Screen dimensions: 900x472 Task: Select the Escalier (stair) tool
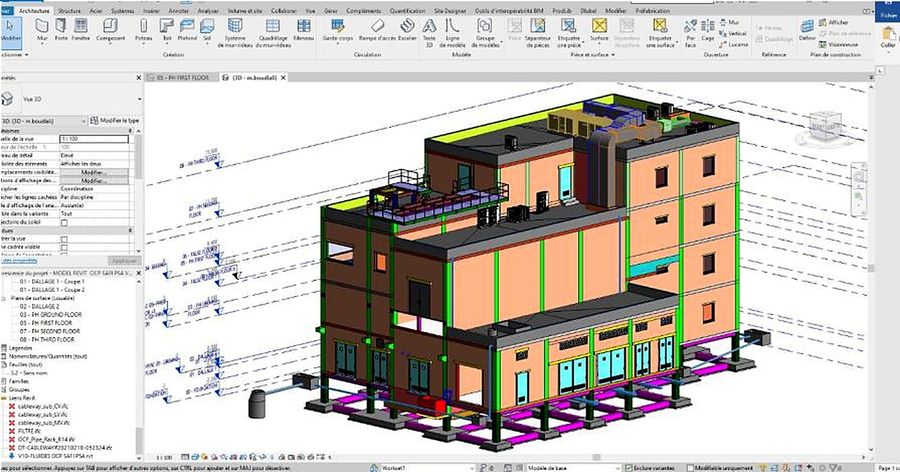(x=408, y=30)
